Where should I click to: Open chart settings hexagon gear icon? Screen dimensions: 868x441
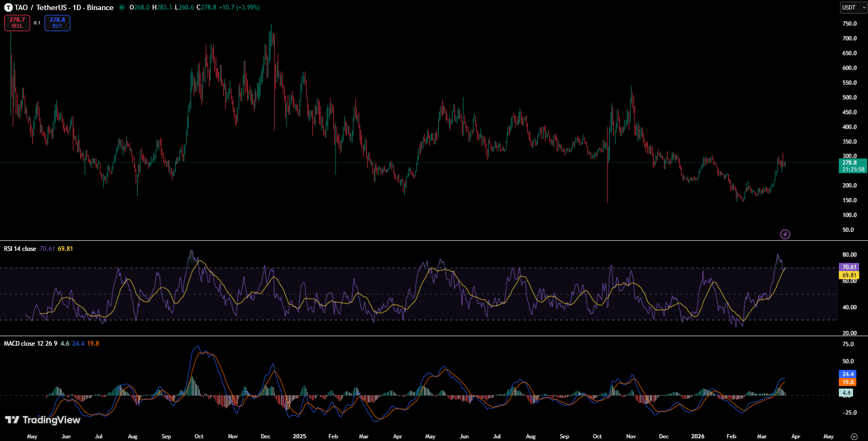pos(854,436)
